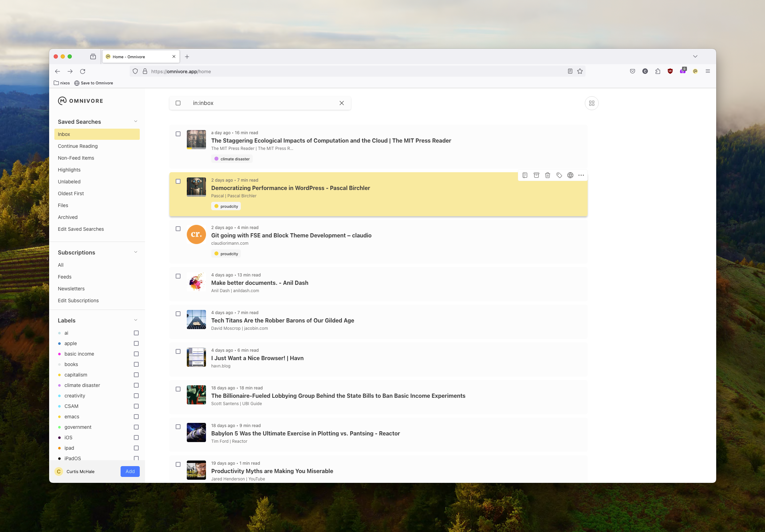Click the globe icon to open original
This screenshot has width=765, height=532.
point(570,175)
